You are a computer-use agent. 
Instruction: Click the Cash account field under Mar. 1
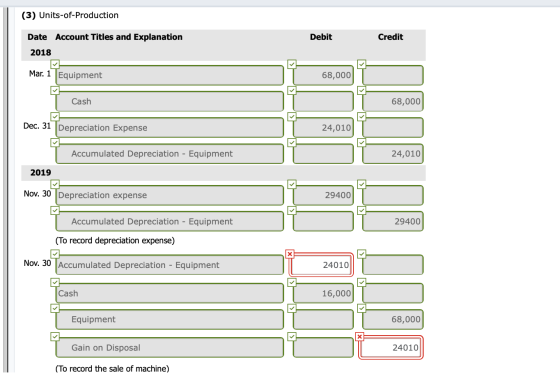click(x=170, y=101)
